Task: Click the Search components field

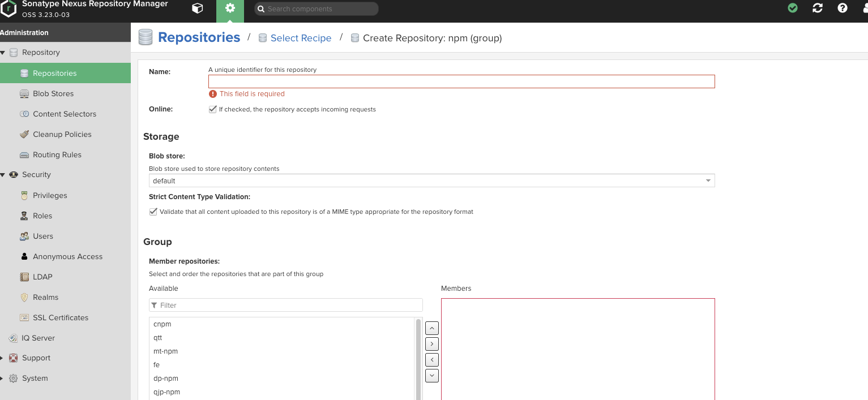Action: (x=316, y=9)
